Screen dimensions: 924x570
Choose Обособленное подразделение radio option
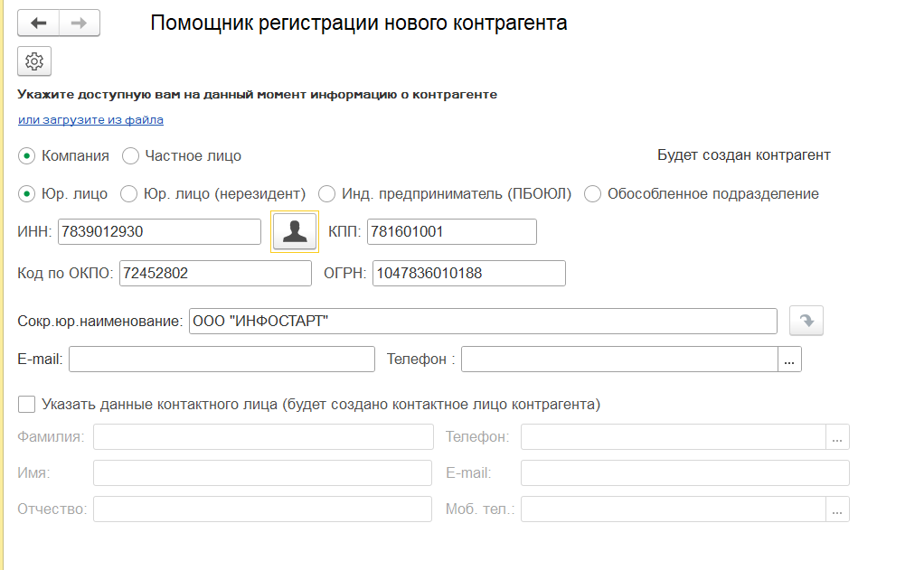(593, 194)
